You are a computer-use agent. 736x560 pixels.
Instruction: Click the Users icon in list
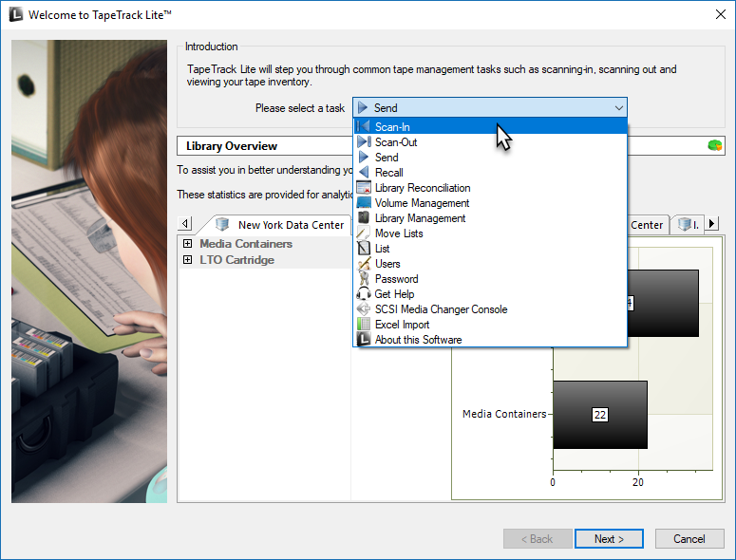364,264
